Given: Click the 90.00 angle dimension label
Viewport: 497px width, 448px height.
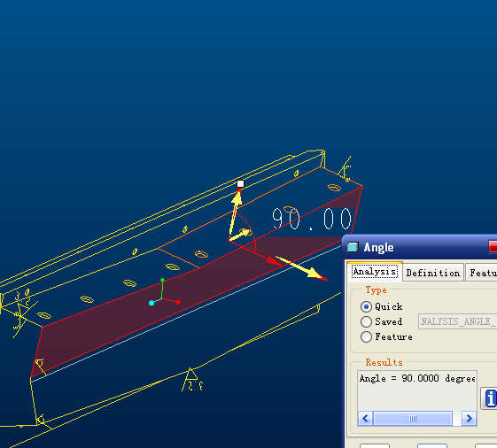Looking at the screenshot, I should 312,219.
